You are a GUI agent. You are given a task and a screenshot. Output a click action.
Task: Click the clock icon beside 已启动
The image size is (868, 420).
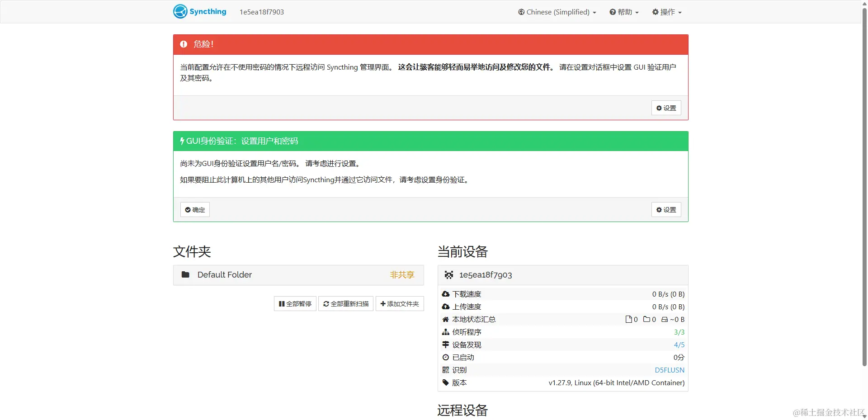[x=446, y=357]
